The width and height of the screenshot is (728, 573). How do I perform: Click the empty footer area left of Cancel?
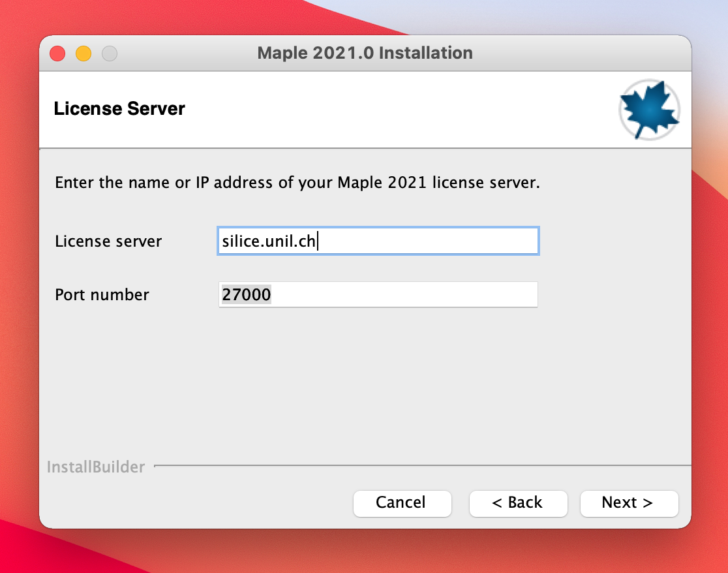tap(196, 503)
